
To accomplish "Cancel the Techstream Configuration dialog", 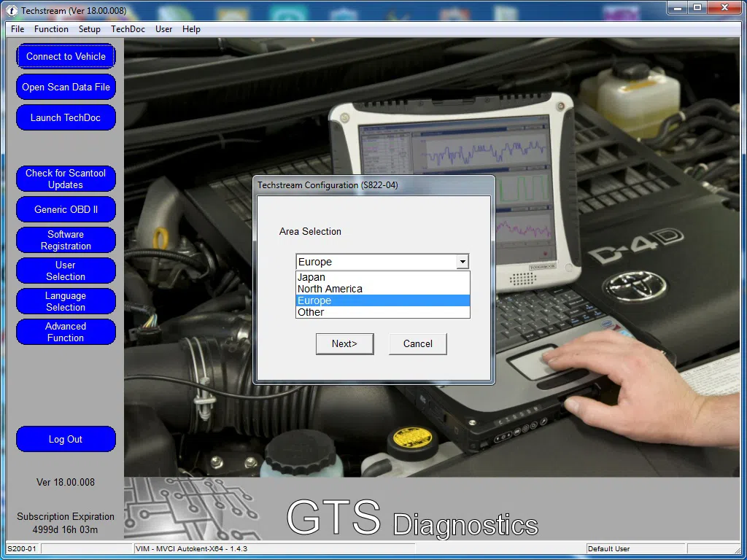I will point(417,343).
